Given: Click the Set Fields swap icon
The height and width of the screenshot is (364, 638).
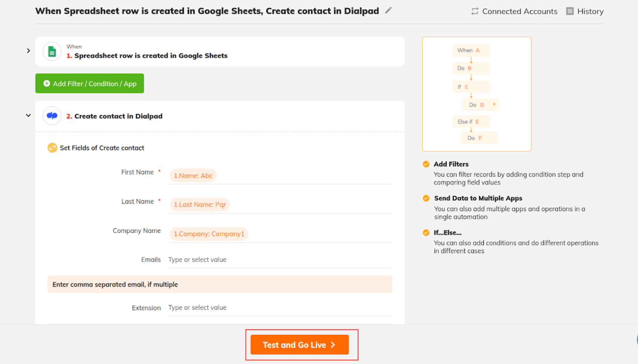Looking at the screenshot, I should tap(52, 148).
